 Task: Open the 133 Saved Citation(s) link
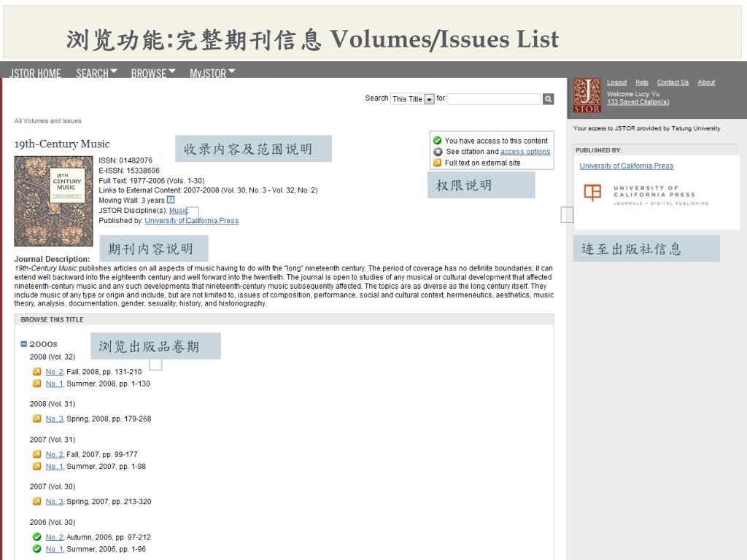point(638,102)
